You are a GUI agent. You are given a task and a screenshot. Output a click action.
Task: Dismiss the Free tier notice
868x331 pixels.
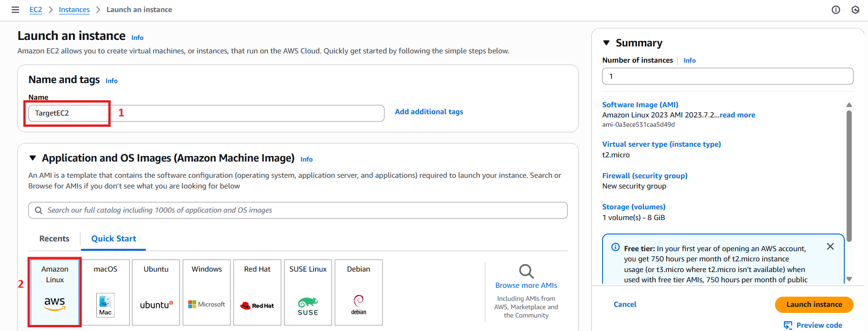click(830, 247)
